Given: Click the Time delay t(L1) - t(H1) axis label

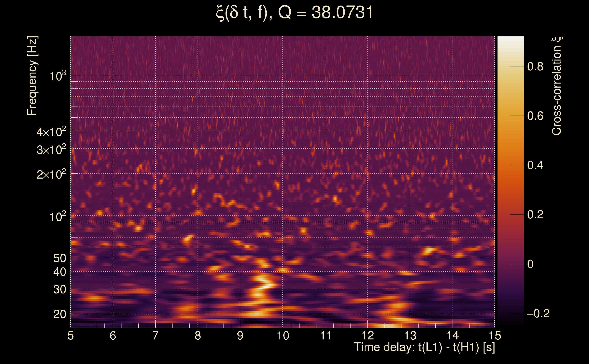Looking at the screenshot, I should point(424,347).
